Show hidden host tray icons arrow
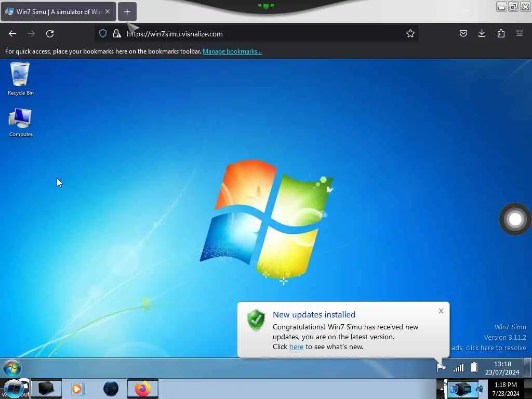The image size is (532, 399). click(x=442, y=389)
